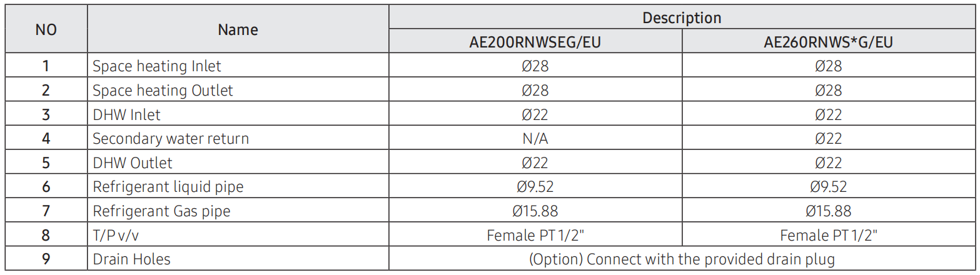Select the Name column header
Image resolution: width=980 pixels, height=275 pixels.
pos(238,29)
